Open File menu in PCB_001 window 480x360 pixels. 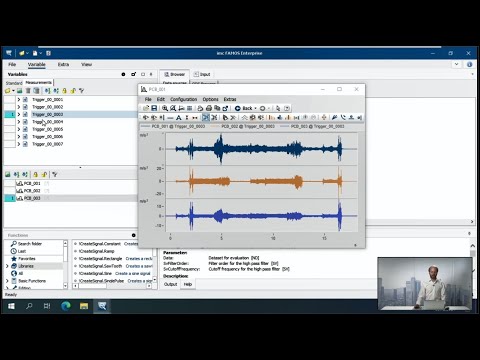click(x=148, y=99)
